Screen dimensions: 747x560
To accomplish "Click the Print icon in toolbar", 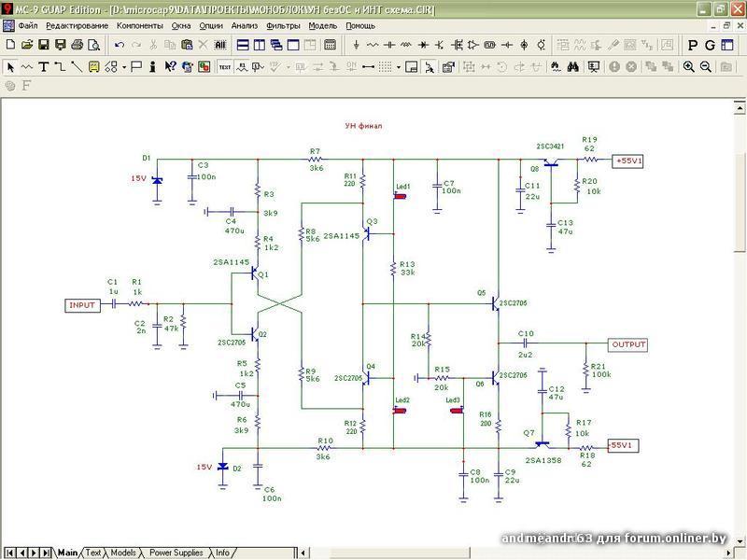I will point(75,45).
